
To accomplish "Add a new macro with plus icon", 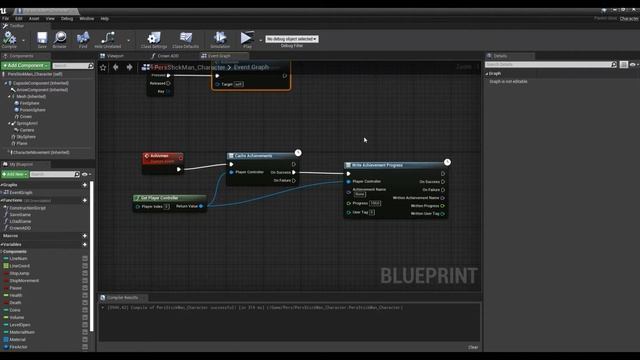I will coord(85,236).
